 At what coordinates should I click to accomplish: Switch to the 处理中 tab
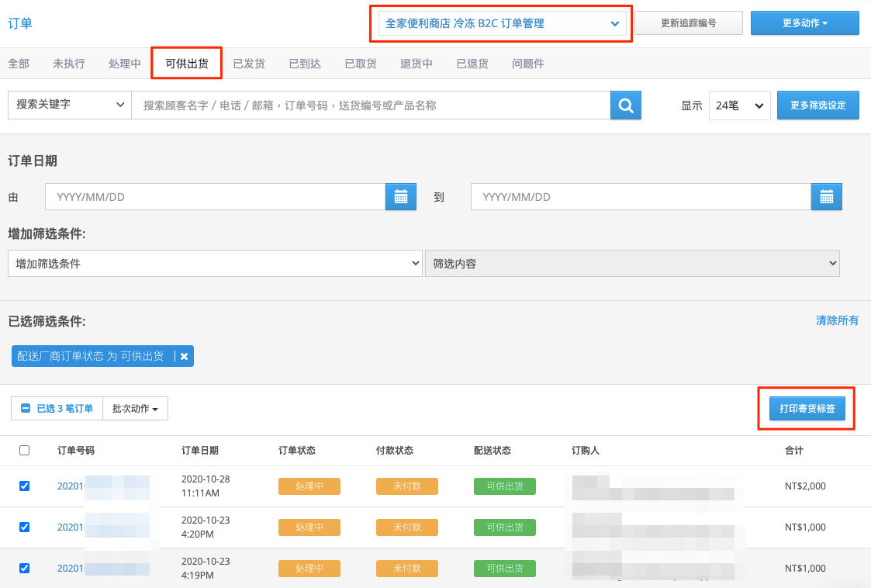coord(124,64)
